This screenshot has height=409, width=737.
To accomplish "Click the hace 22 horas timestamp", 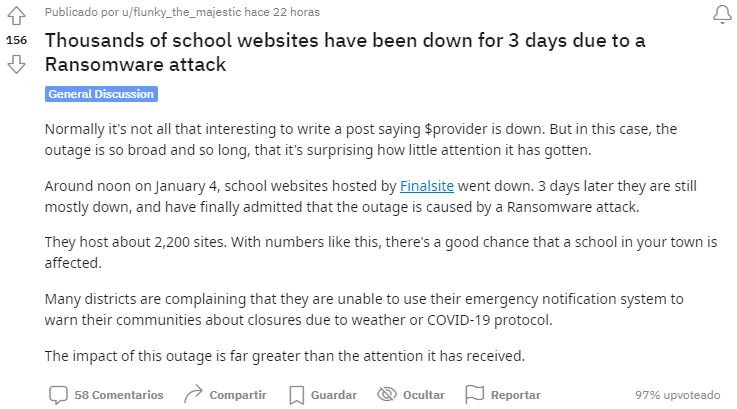I will pos(282,12).
